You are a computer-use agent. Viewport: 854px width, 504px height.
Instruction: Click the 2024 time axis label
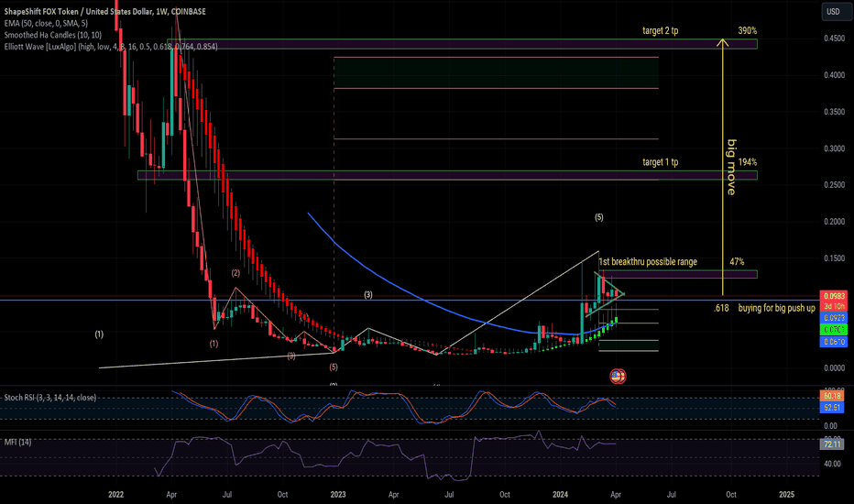click(x=561, y=495)
